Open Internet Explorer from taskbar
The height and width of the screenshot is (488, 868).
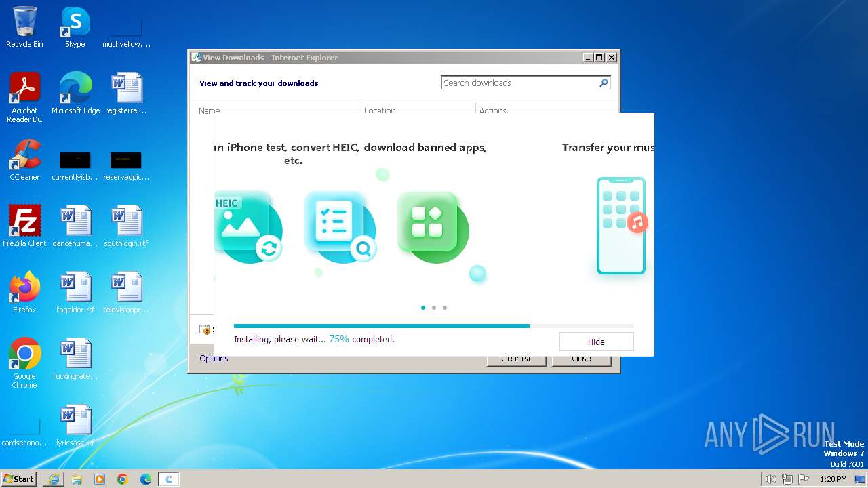[x=54, y=479]
